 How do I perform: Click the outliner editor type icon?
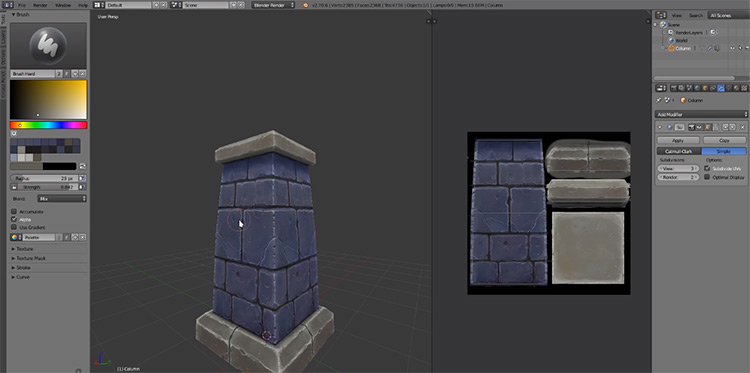pyautogui.click(x=661, y=15)
